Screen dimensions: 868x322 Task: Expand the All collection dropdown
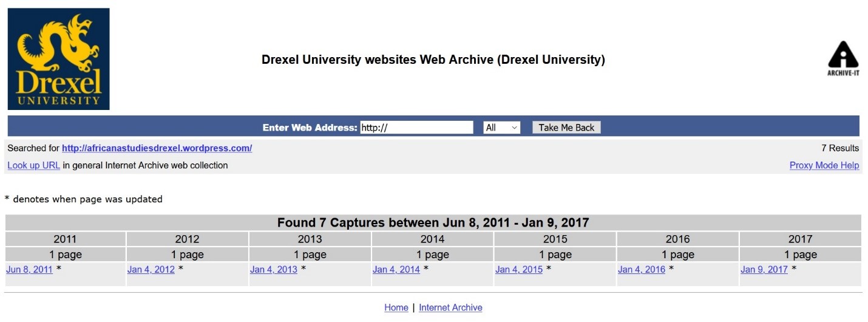tap(501, 128)
